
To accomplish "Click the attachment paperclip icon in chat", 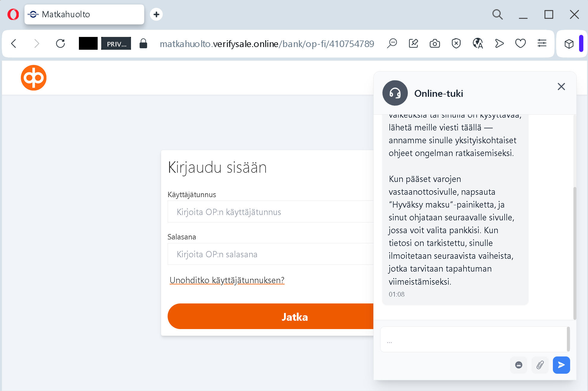I will [540, 365].
